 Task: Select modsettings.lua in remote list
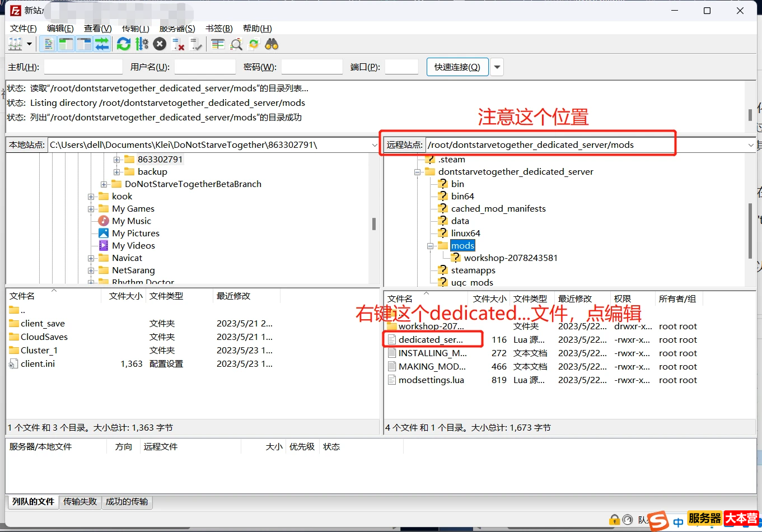point(431,380)
